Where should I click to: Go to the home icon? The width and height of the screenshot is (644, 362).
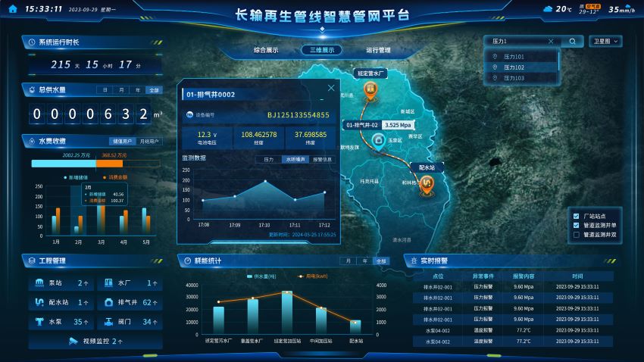13,8
